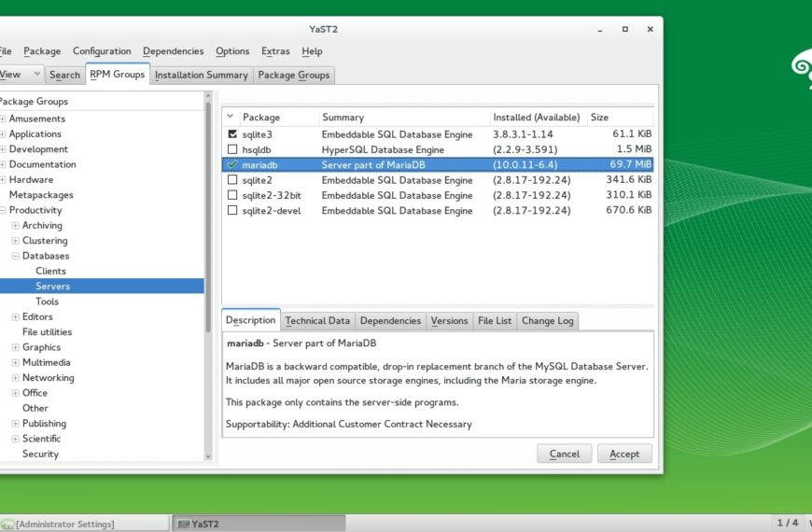812x532 pixels.
Task: Click the mariadb package status icon
Action: tap(232, 165)
